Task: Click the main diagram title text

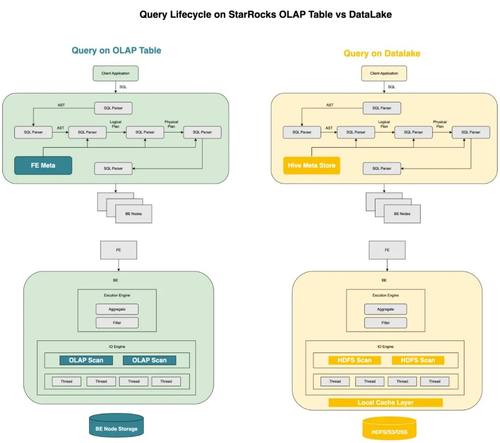Action: point(265,15)
